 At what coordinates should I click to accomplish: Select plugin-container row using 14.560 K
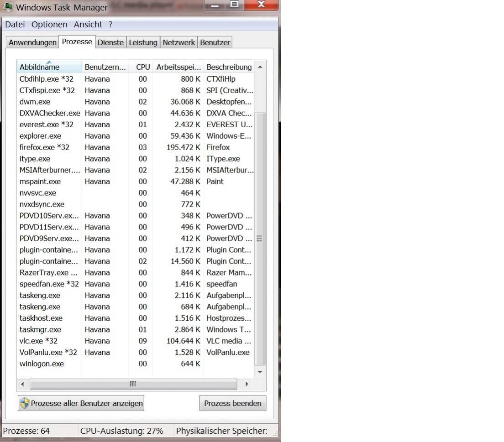(135, 261)
